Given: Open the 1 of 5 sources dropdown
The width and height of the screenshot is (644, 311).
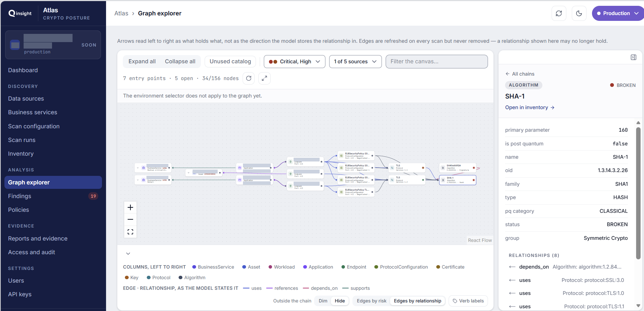Looking at the screenshot, I should point(355,62).
